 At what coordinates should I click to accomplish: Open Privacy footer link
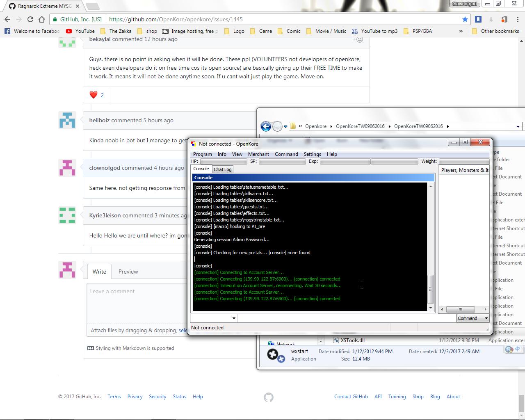135,397
